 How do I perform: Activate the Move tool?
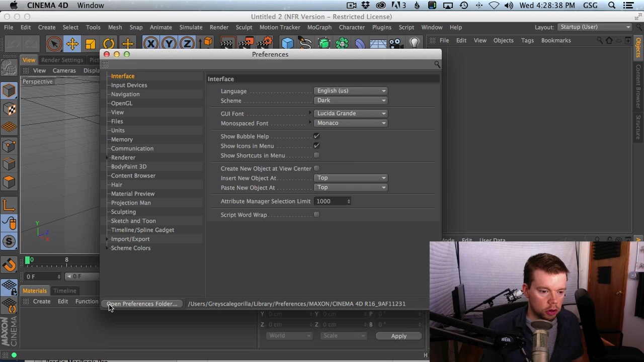[72, 44]
